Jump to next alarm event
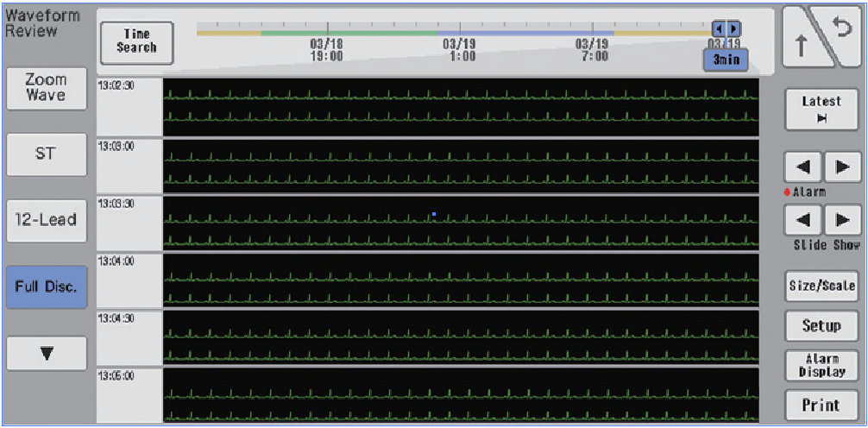Screen dimensions: 868x428 pyautogui.click(x=842, y=167)
